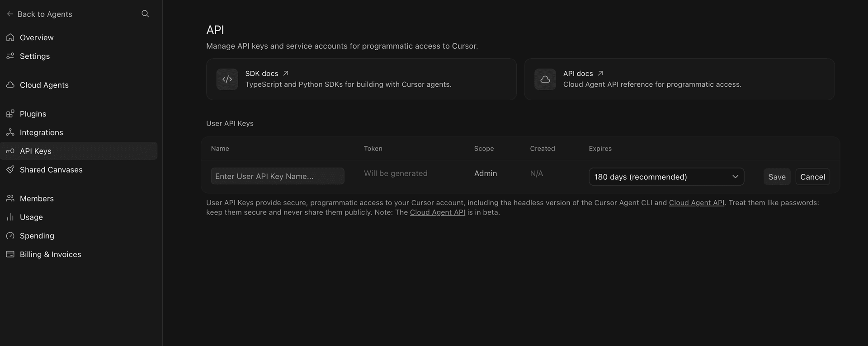
Task: Open the Overview page
Action: pos(79,37)
